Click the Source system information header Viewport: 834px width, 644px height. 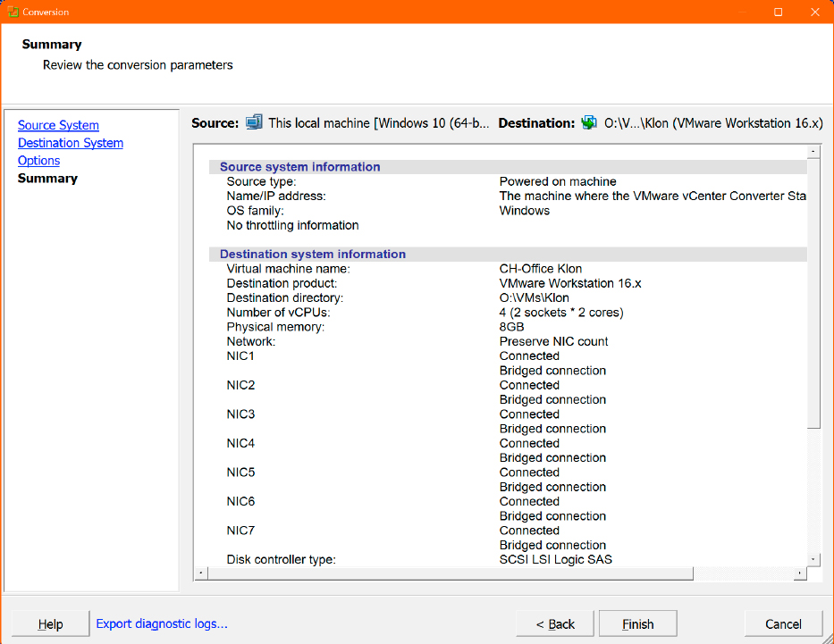[x=508, y=167]
